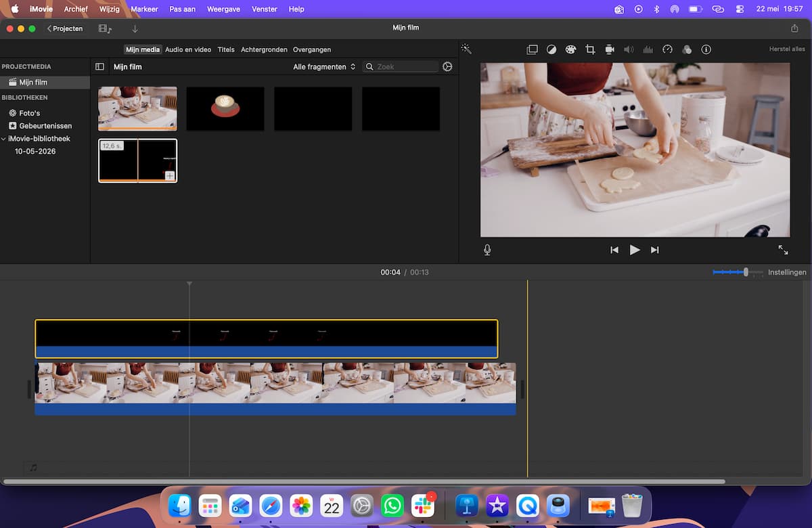
Task: Open browser settings gear icon
Action: pyautogui.click(x=447, y=67)
